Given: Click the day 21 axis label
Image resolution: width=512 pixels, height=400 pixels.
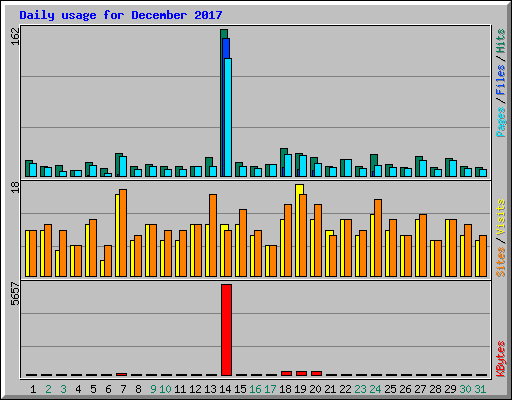Looking at the screenshot, I should click(x=330, y=389).
